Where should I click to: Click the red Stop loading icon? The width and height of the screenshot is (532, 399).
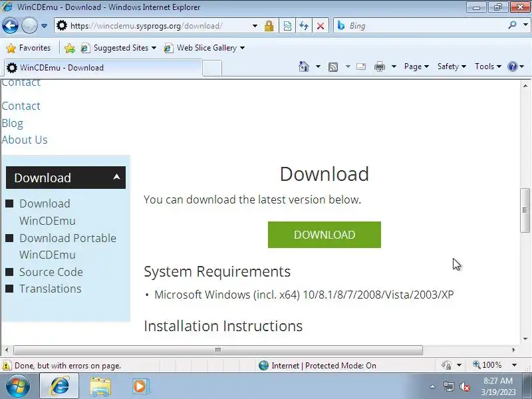coord(321,26)
